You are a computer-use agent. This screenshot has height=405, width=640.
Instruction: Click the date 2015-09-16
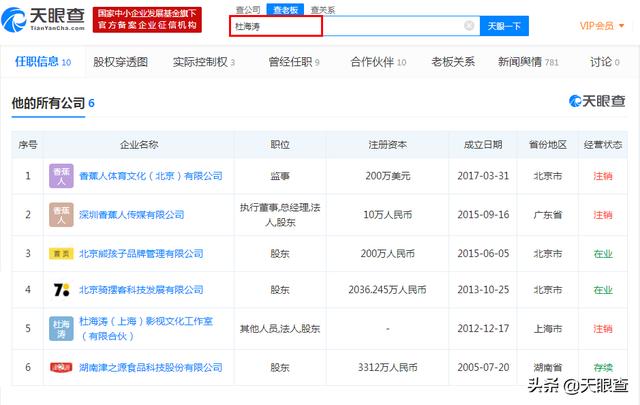tap(483, 215)
